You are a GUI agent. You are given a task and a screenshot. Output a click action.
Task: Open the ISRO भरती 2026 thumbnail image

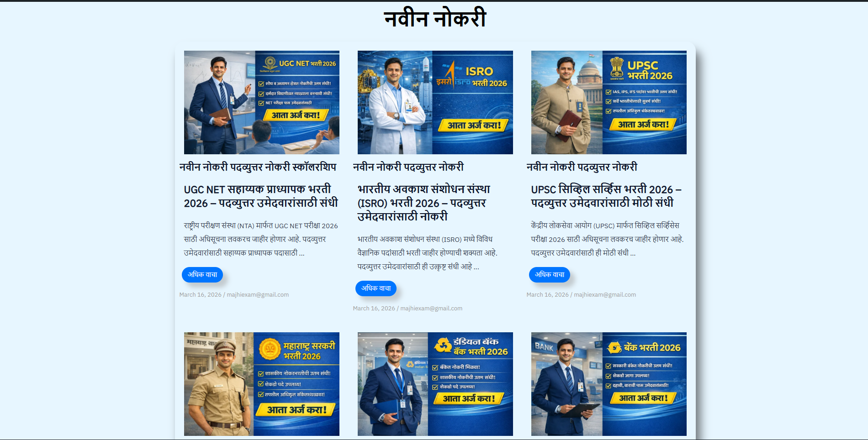click(435, 102)
